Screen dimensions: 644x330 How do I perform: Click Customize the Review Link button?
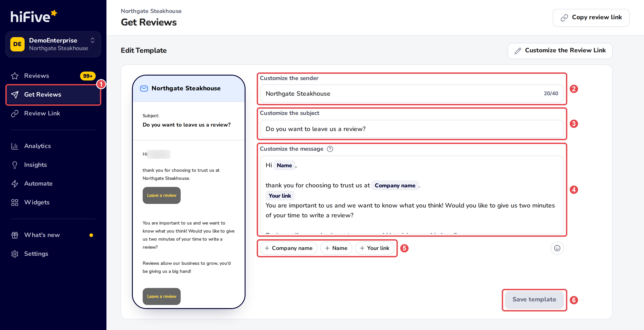(560, 51)
